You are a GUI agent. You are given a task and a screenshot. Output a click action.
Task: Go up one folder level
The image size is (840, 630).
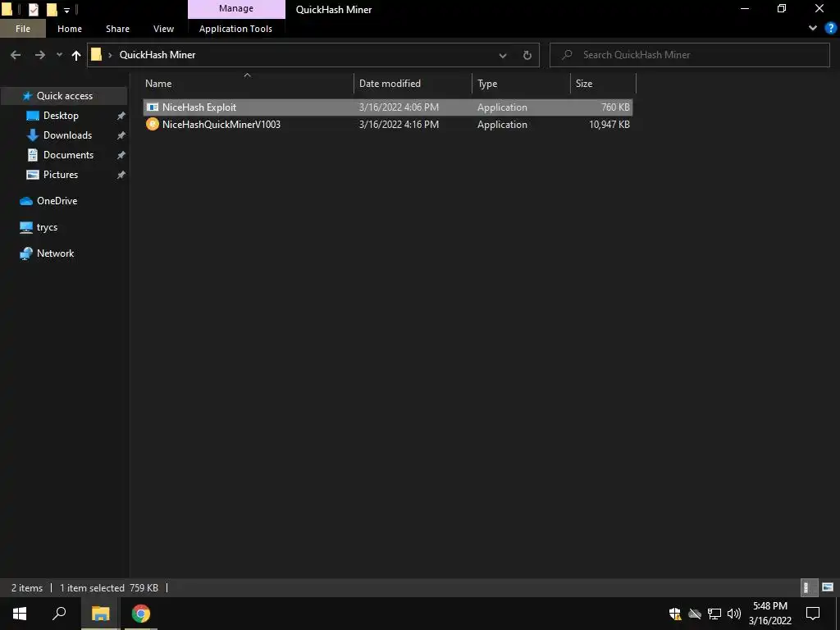pyautogui.click(x=76, y=55)
